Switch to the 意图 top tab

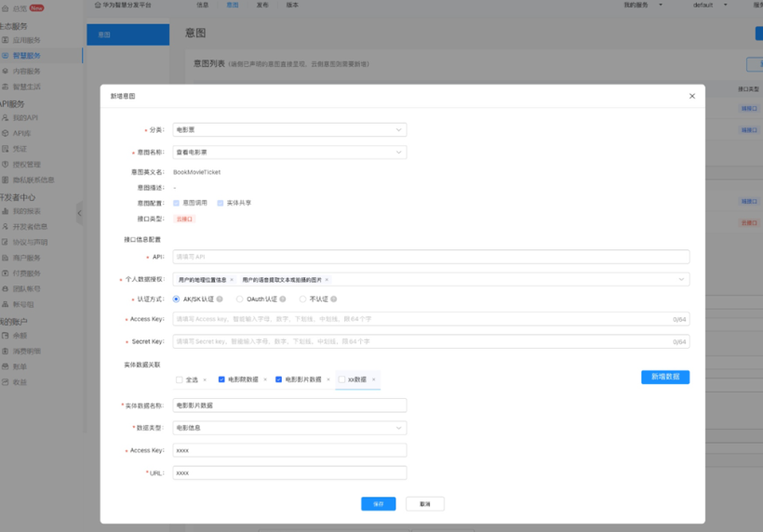coord(233,5)
